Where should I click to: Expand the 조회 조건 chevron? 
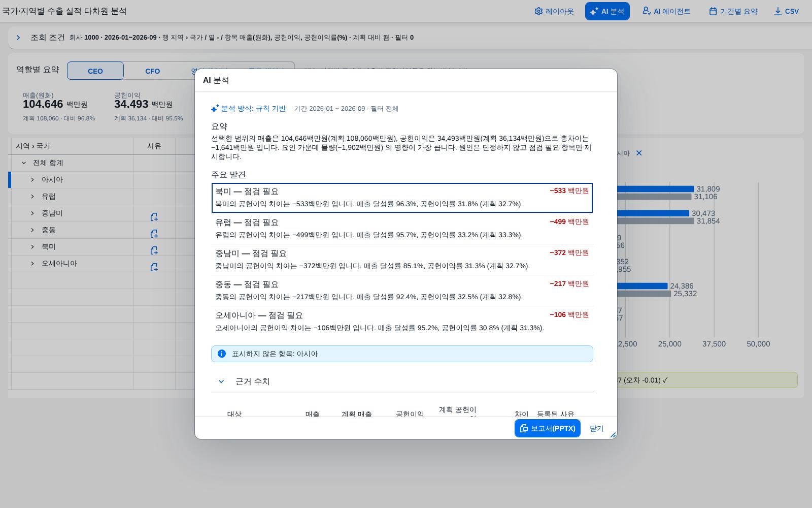pyautogui.click(x=18, y=38)
